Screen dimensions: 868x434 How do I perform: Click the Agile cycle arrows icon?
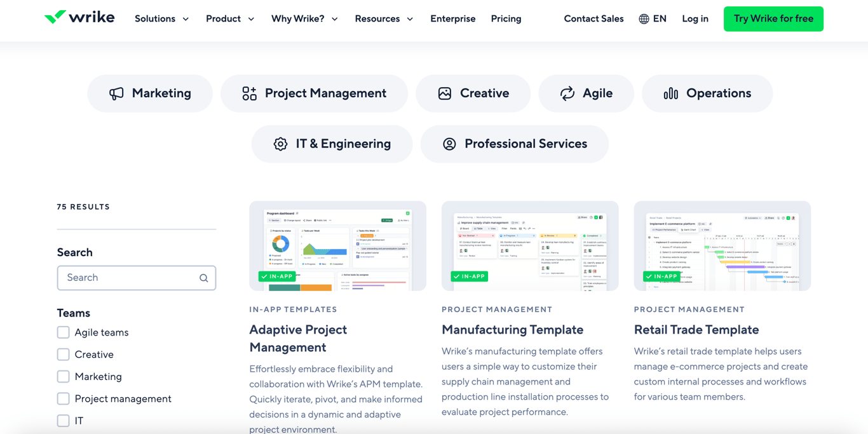pos(567,93)
